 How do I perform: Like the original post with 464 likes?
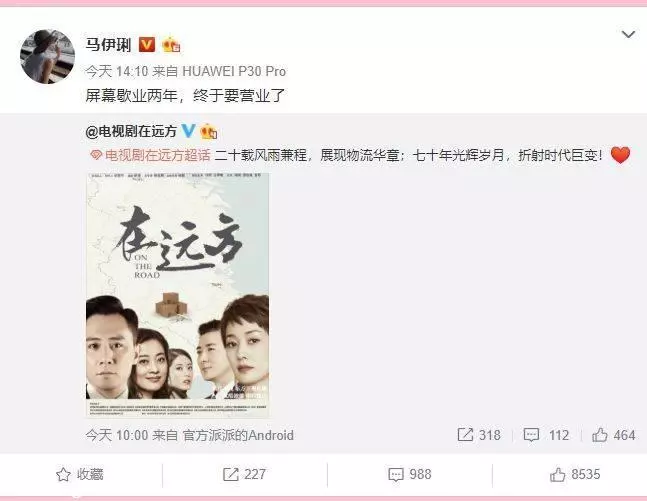[613, 435]
